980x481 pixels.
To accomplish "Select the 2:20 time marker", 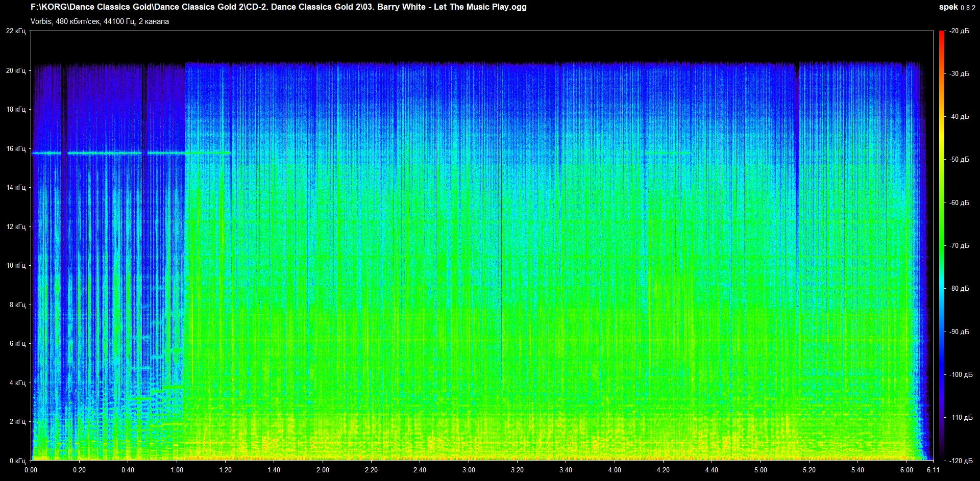I will [371, 470].
